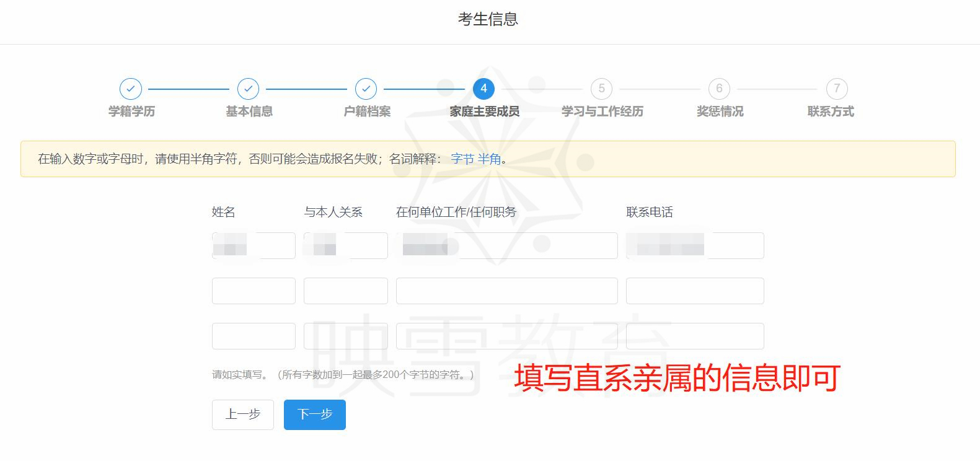This screenshot has height=461, width=980.
Task: Go to 学习与工作经历 step label
Action: [602, 112]
